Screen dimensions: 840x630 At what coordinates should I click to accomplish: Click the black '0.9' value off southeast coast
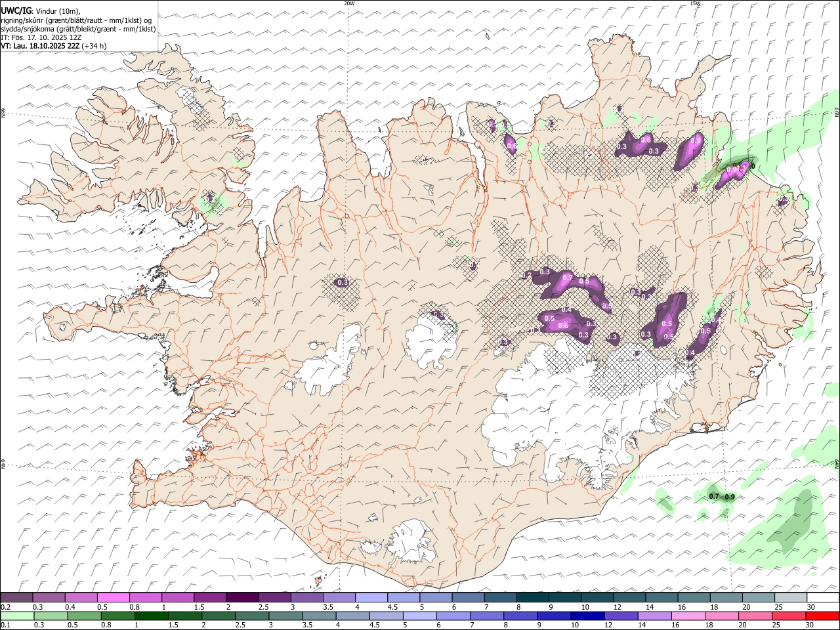point(729,497)
